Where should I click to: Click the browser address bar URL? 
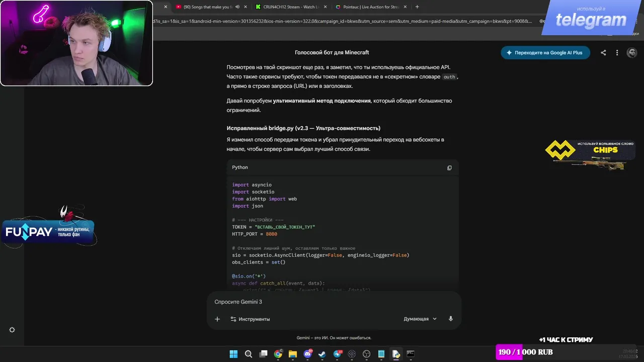[x=342, y=21]
